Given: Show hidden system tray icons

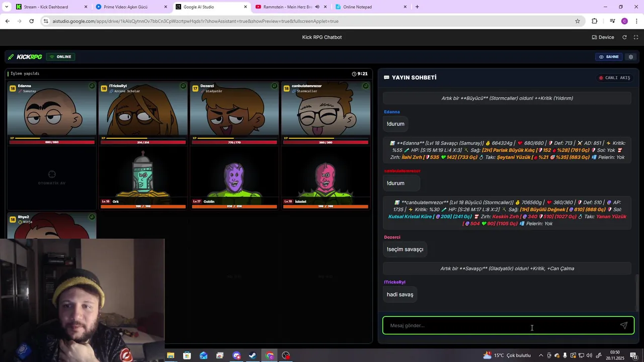Looking at the screenshot, I should click(541, 355).
